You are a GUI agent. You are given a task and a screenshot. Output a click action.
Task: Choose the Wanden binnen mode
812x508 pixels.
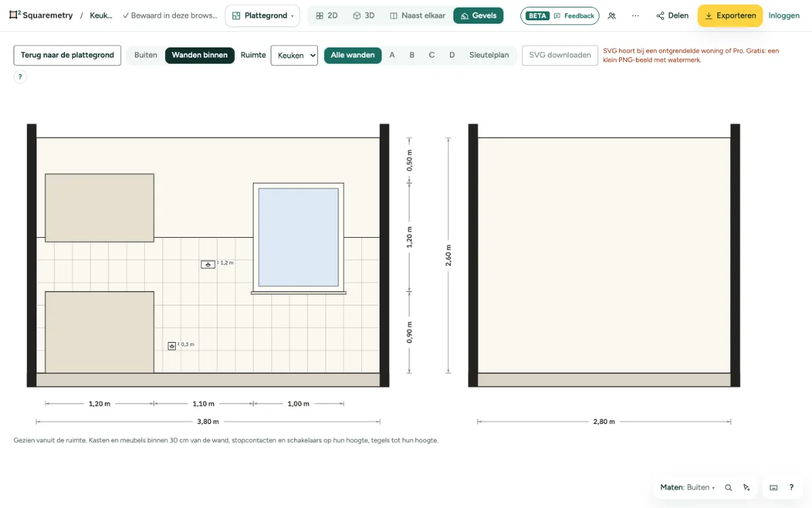(x=200, y=56)
